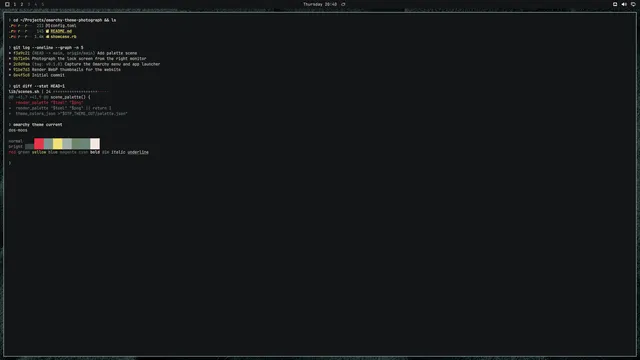640x360 pixels.
Task: Click the word 'yellow' in style sample line
Action: (39, 152)
